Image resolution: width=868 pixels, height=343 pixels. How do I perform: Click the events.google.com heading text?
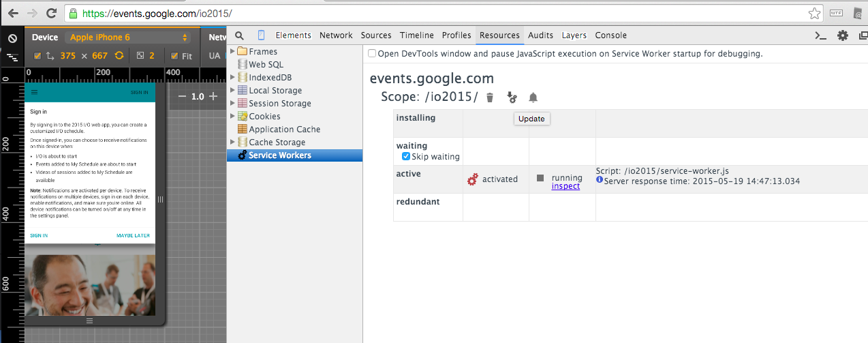pyautogui.click(x=432, y=78)
